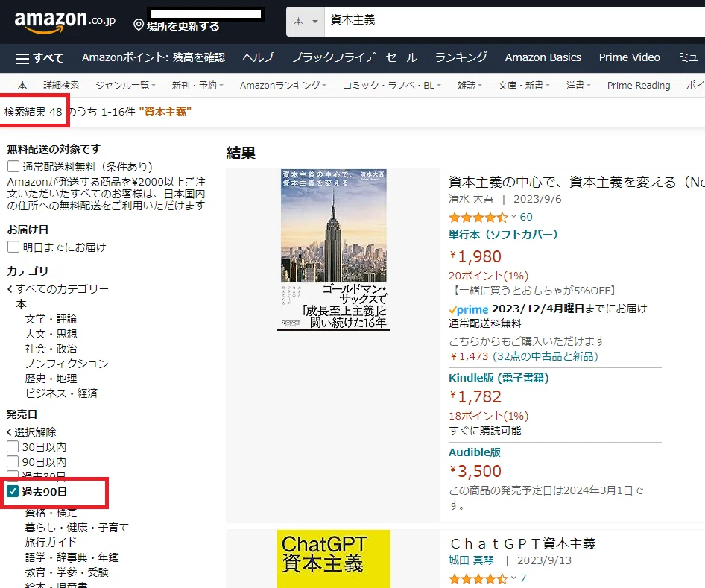Screen dimensions: 705x588
Task: Open Amazonポイント: 残高を確認 in navigation
Action: (154, 57)
